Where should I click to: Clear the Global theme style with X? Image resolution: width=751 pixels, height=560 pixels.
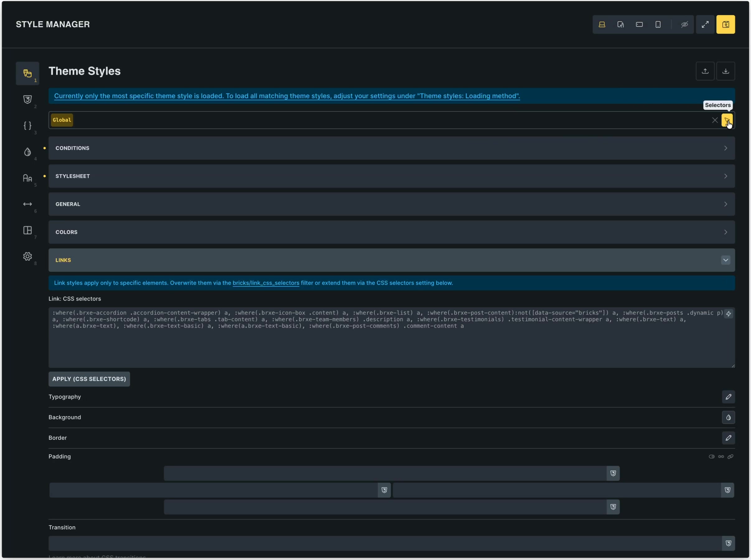715,120
